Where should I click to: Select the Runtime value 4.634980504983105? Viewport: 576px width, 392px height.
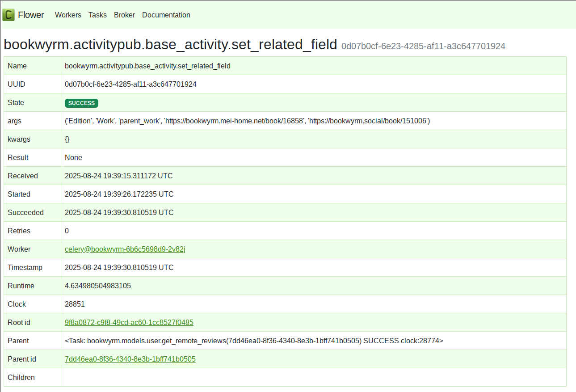[x=98, y=286]
